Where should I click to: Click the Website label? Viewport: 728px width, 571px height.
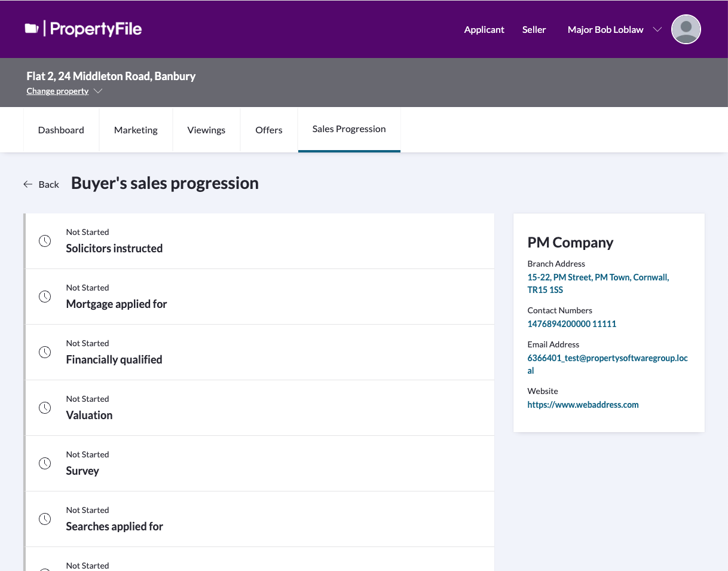(543, 391)
